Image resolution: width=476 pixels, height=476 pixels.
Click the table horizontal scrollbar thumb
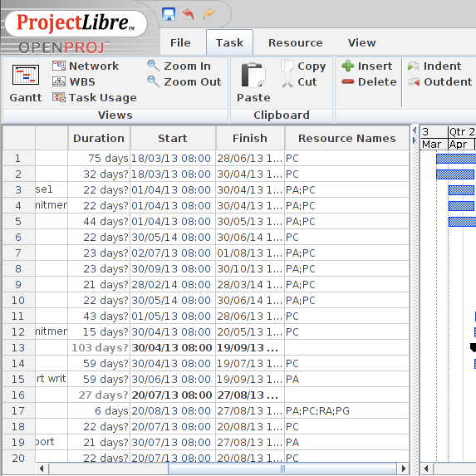(282, 469)
